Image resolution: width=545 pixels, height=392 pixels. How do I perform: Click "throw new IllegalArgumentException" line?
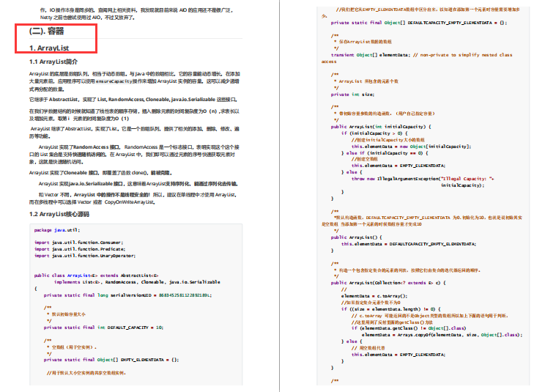[x=423, y=179]
